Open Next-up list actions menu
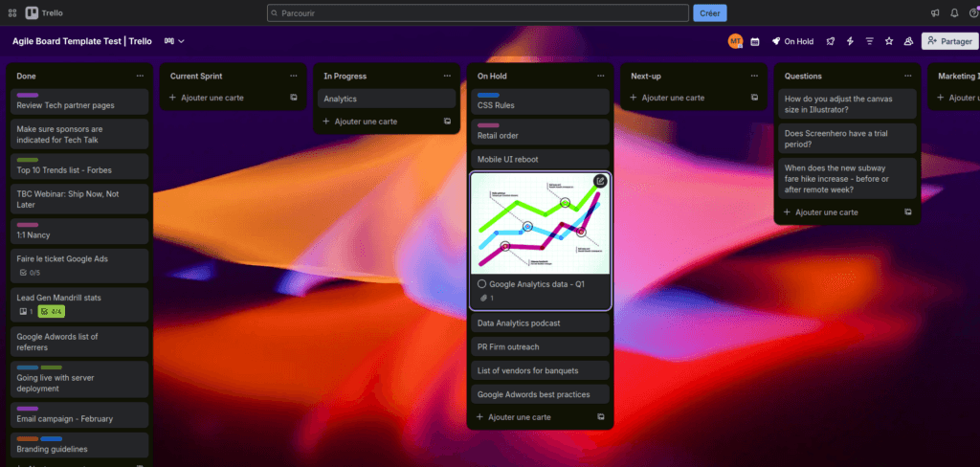Image resolution: width=980 pixels, height=467 pixels. tap(754, 77)
